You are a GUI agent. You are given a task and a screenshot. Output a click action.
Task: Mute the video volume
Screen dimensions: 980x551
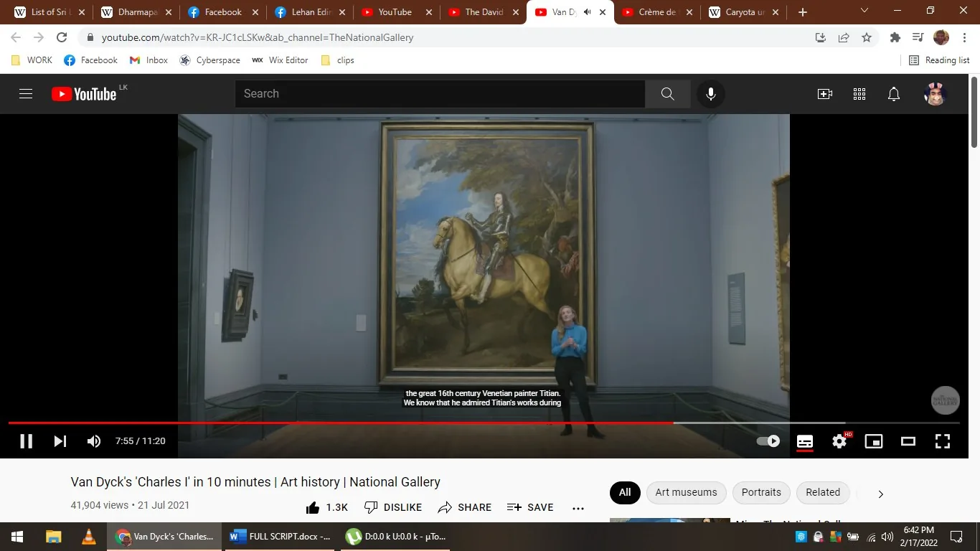coord(93,441)
